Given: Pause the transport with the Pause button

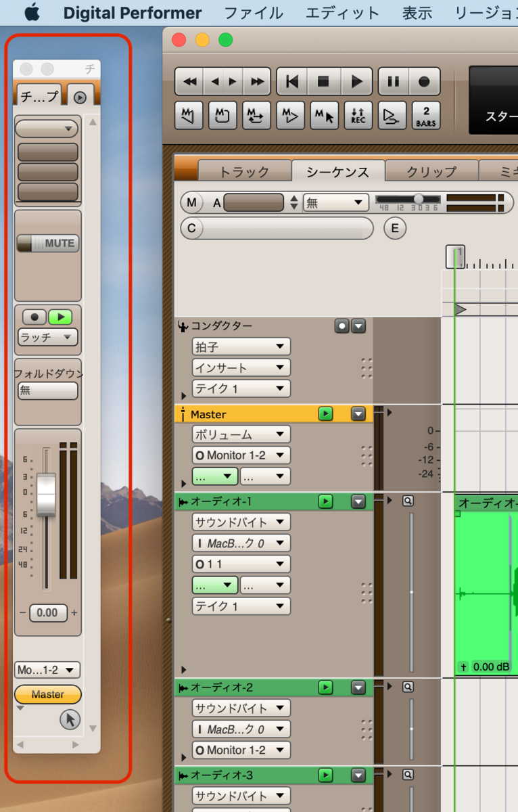Looking at the screenshot, I should click(393, 82).
